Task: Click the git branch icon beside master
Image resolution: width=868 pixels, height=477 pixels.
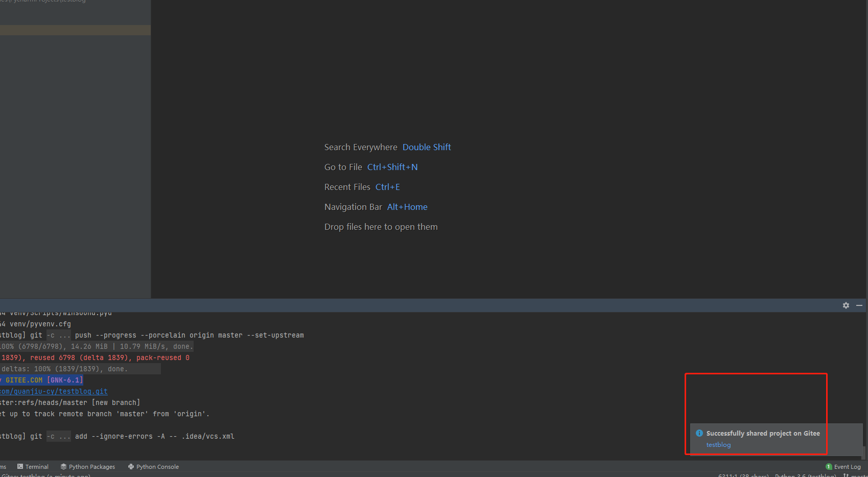Action: [847, 475]
